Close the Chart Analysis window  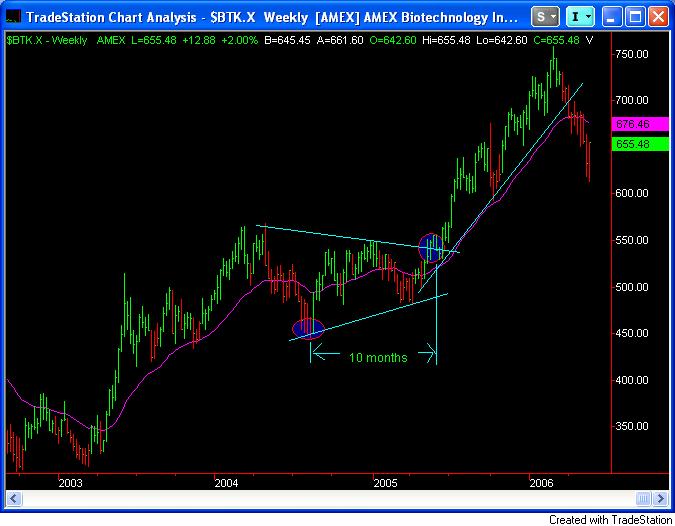[x=658, y=17]
